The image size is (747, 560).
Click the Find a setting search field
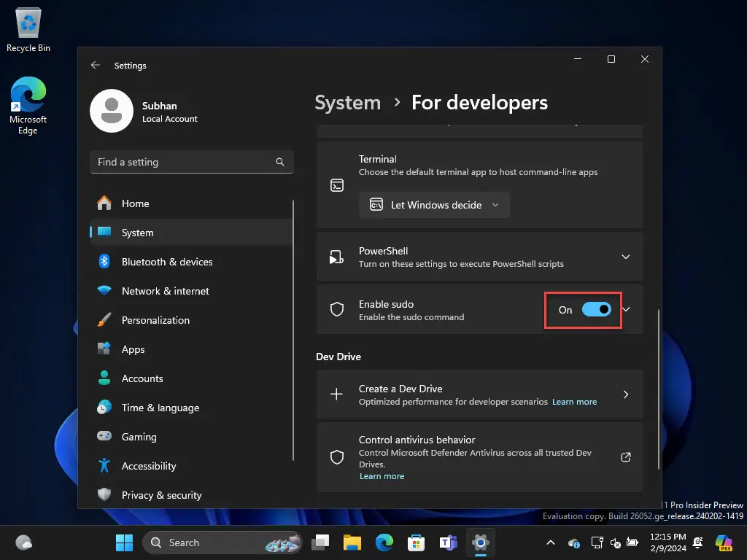(x=192, y=162)
